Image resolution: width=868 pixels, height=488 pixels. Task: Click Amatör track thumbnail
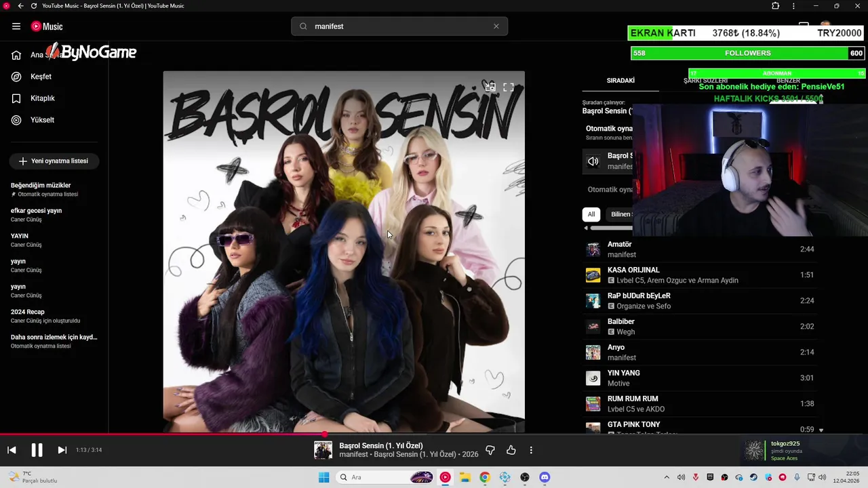pos(593,249)
